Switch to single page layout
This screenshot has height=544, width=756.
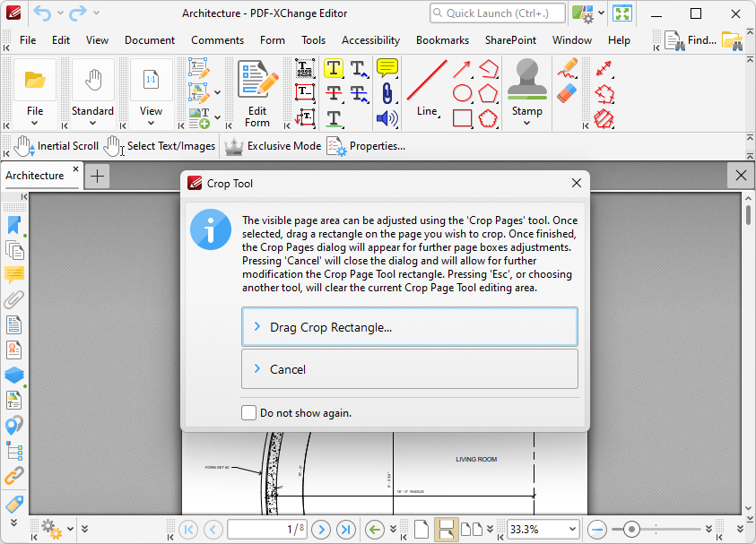421,529
